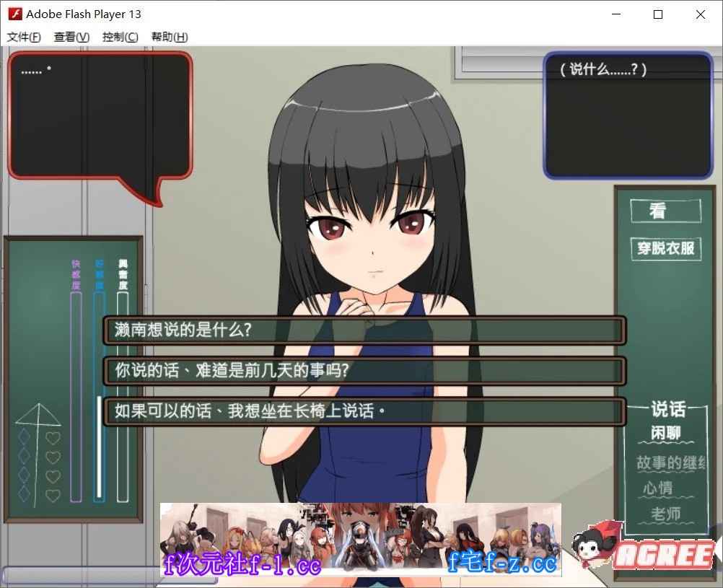Maximize the Adobe Flash Player window
The height and width of the screenshot is (588, 723).
pyautogui.click(x=657, y=14)
